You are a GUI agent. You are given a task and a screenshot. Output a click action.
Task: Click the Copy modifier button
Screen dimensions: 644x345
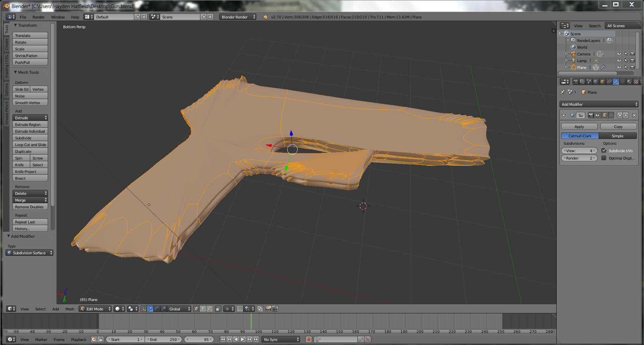618,126
